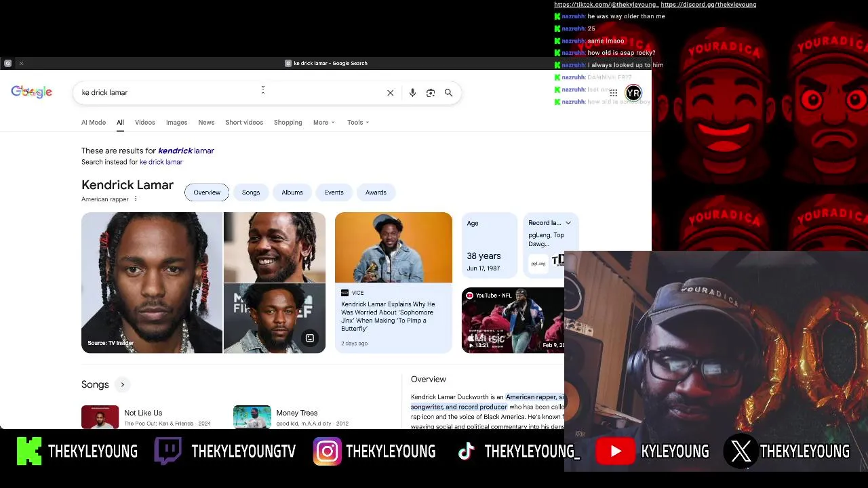The width and height of the screenshot is (868, 488).
Task: Search instead for ke drick lamar
Action: (161, 163)
